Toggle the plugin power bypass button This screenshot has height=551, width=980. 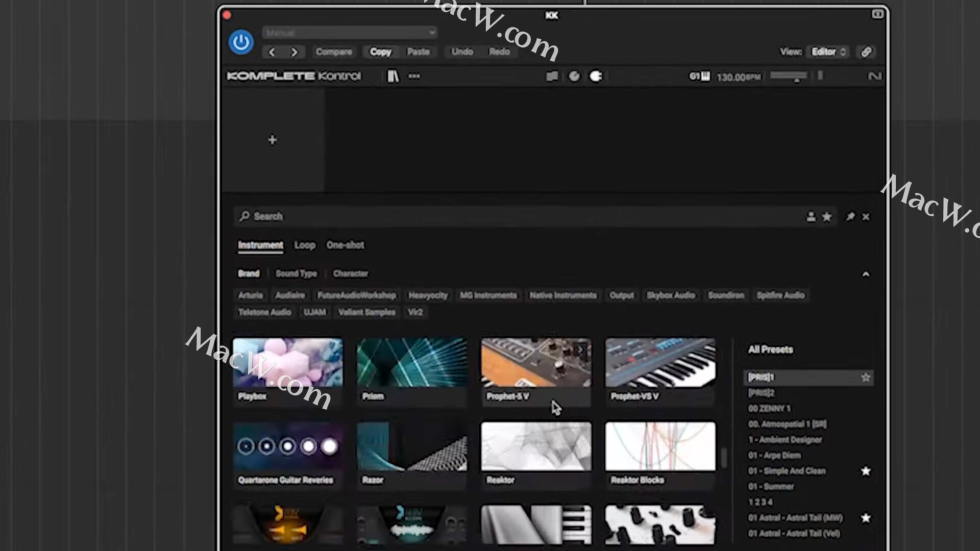click(x=241, y=42)
